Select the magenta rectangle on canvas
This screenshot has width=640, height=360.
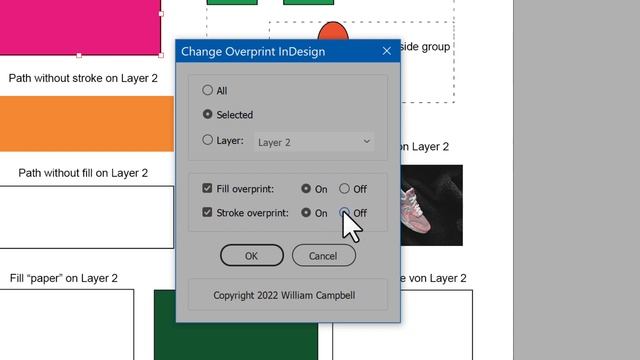(80, 27)
